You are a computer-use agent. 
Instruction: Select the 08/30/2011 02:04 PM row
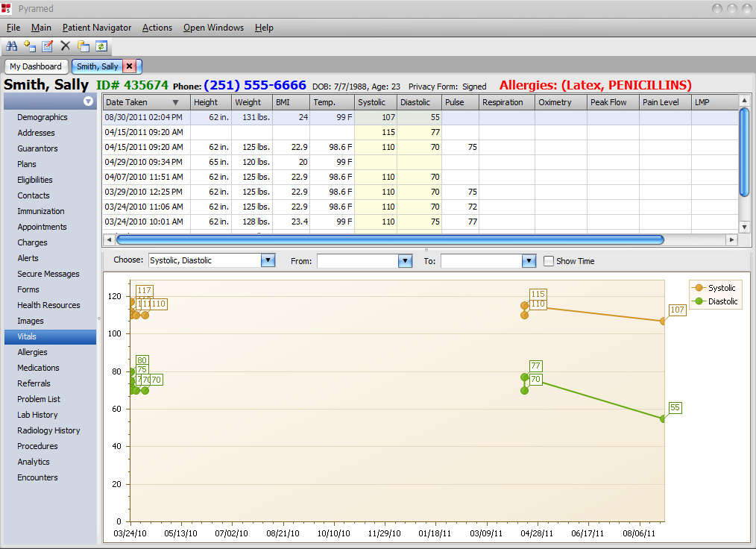pos(420,117)
